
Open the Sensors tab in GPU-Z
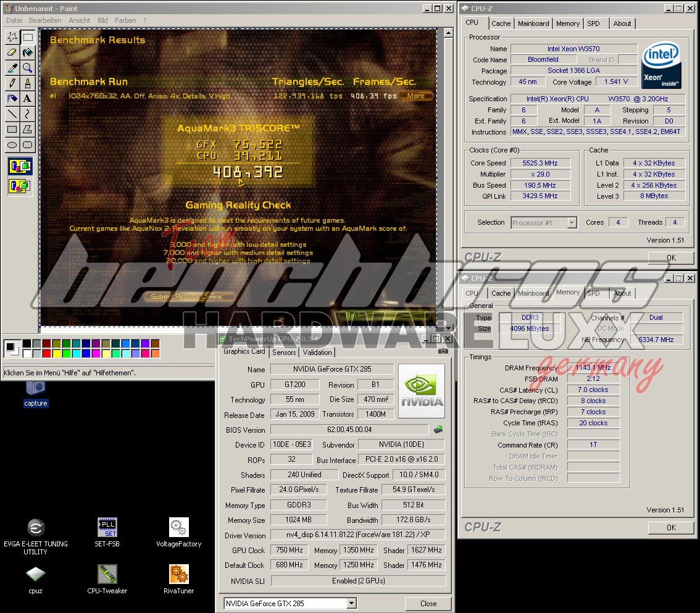(x=284, y=352)
